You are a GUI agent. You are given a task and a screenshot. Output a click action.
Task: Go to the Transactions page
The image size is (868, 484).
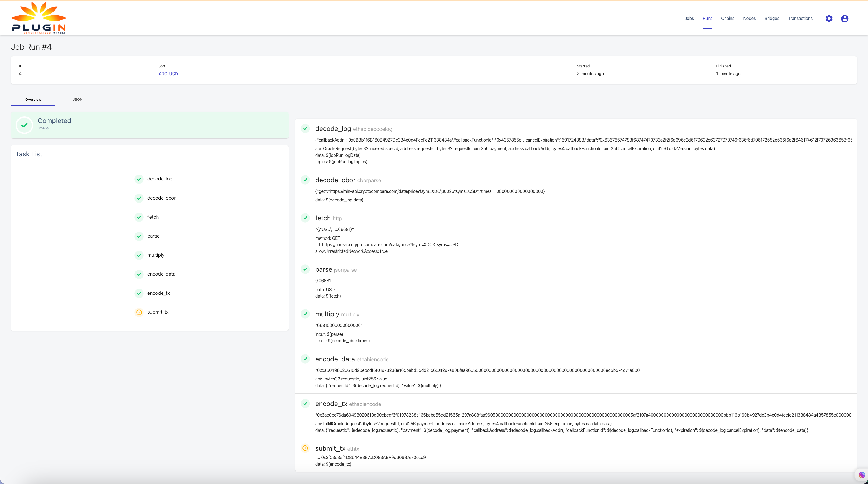(800, 19)
